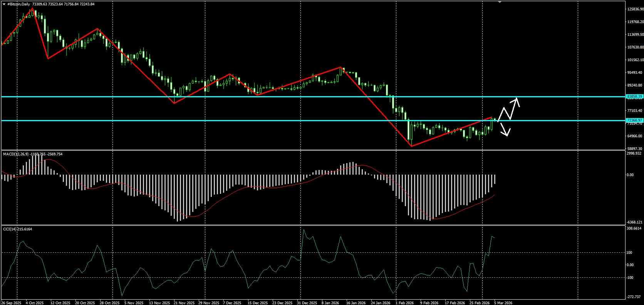Select the lower cyan horizontal line

point(312,120)
